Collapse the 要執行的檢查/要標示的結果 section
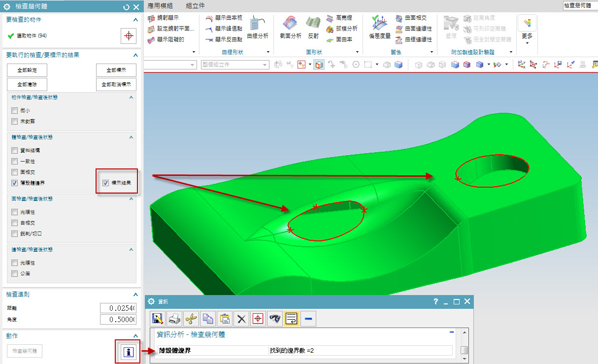The height and width of the screenshot is (364, 598). pos(135,55)
